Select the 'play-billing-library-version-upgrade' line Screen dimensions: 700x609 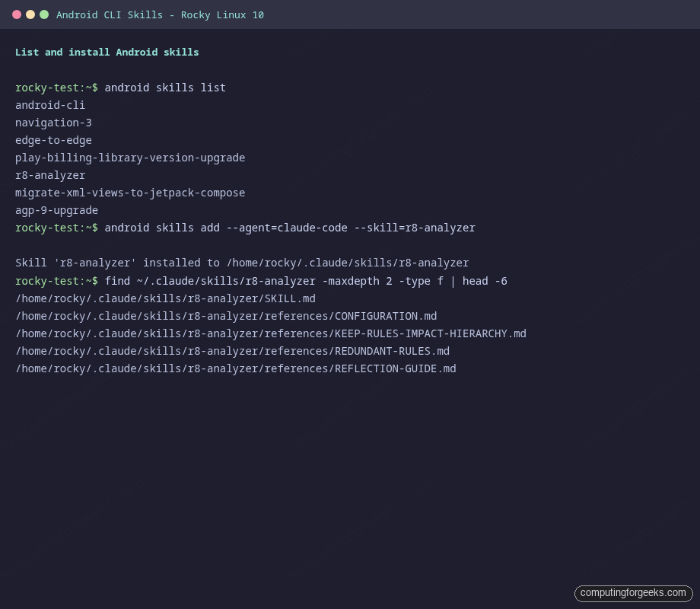pos(130,158)
